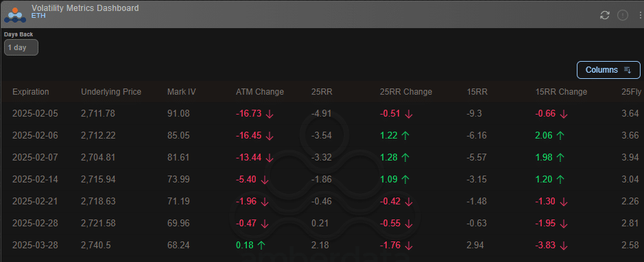Open the Days Back 1 day dropdown

tap(21, 47)
